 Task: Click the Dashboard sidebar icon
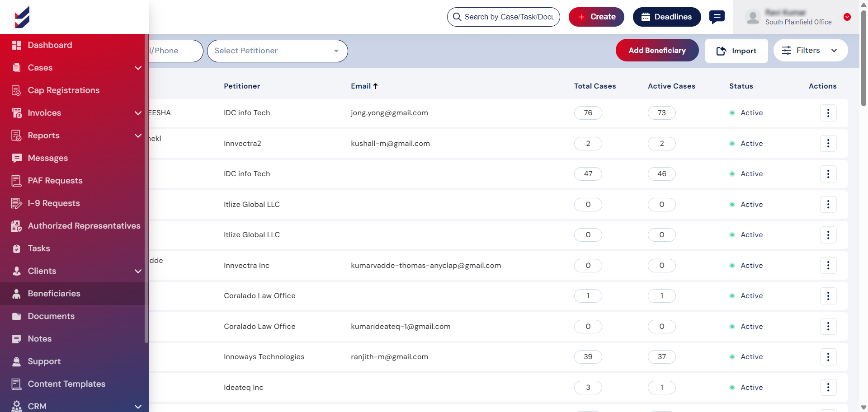point(17,45)
